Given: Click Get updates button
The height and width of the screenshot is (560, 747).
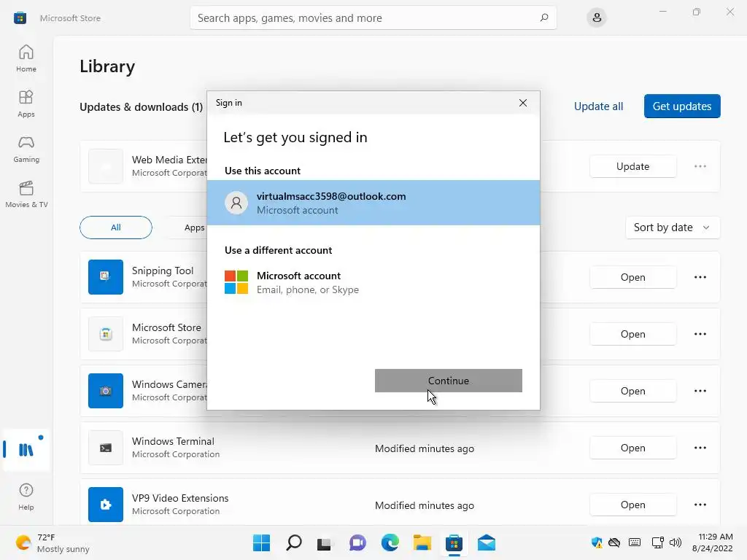Looking at the screenshot, I should click(x=682, y=106).
